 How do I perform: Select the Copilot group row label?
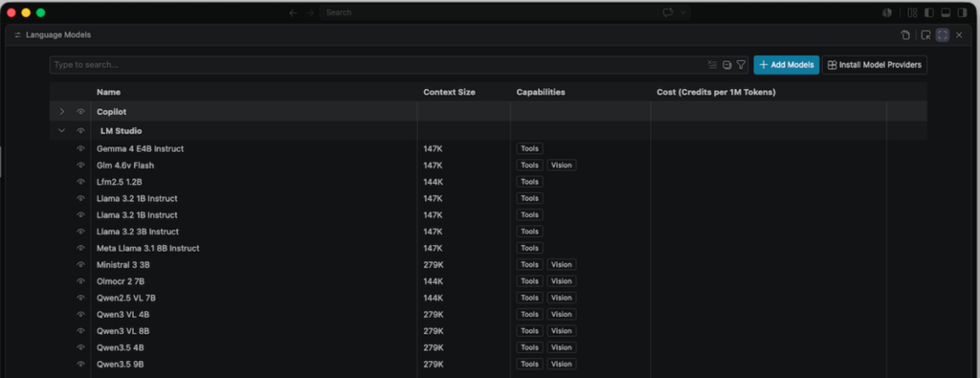click(111, 111)
